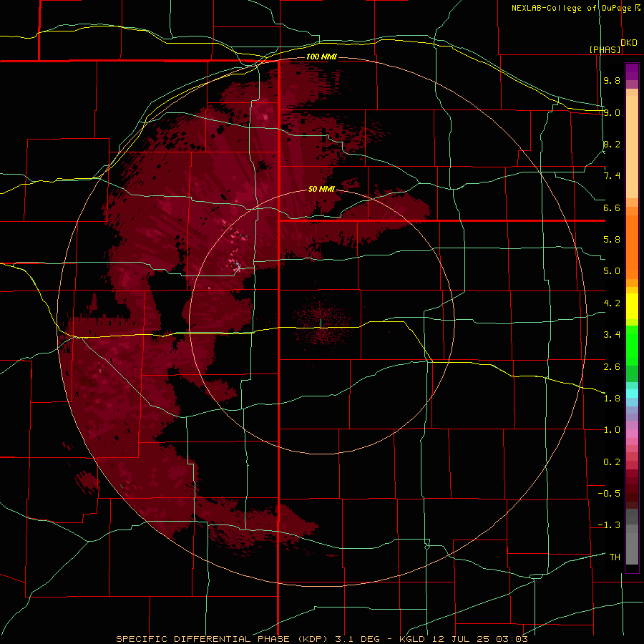Click the radar site marker at ring center
Image resolution: width=644 pixels, height=644 pixels.
(x=321, y=323)
